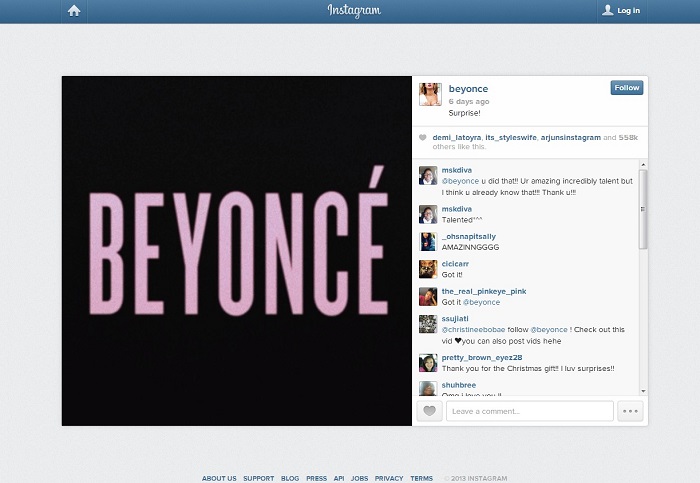Open the TERMS footer link
This screenshot has width=700, height=483.
tap(421, 478)
